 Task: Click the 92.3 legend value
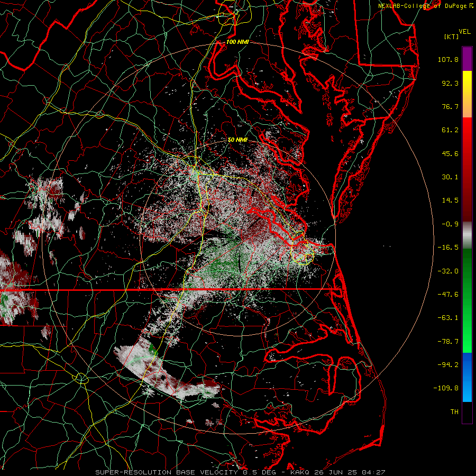coord(450,83)
